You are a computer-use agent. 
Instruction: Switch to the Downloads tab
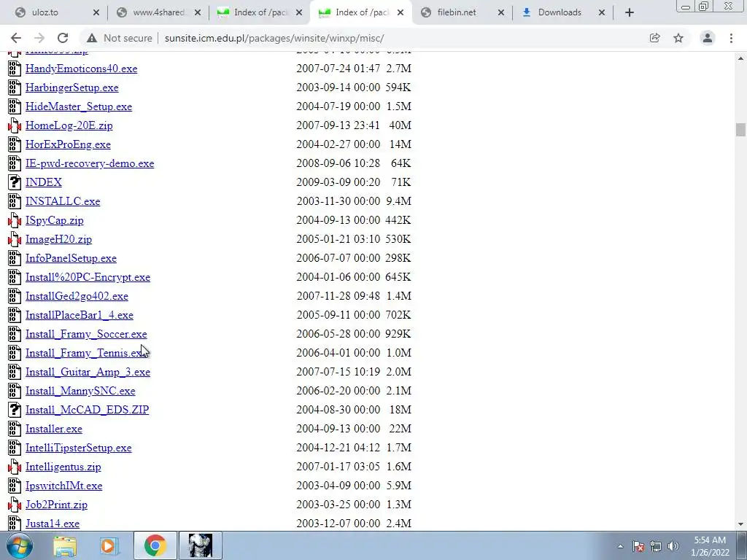coord(560,12)
